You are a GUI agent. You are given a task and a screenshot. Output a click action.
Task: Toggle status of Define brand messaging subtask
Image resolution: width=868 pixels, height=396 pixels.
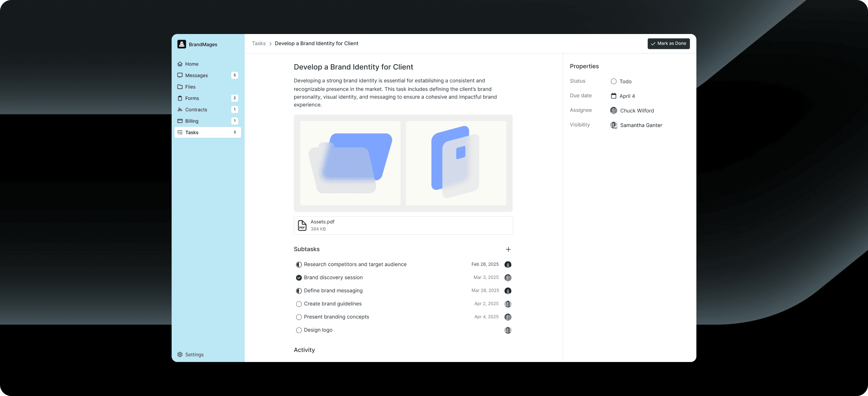coord(299,291)
